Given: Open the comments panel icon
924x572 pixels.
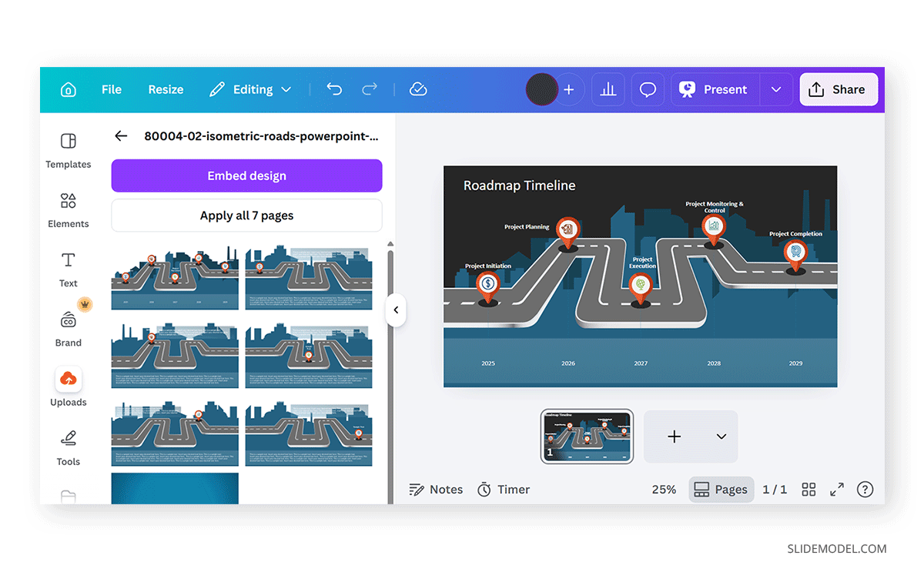Looking at the screenshot, I should tap(648, 89).
